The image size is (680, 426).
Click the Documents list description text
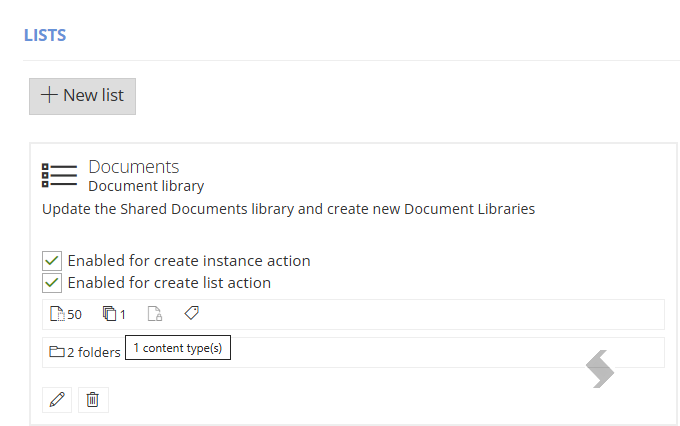(288, 209)
